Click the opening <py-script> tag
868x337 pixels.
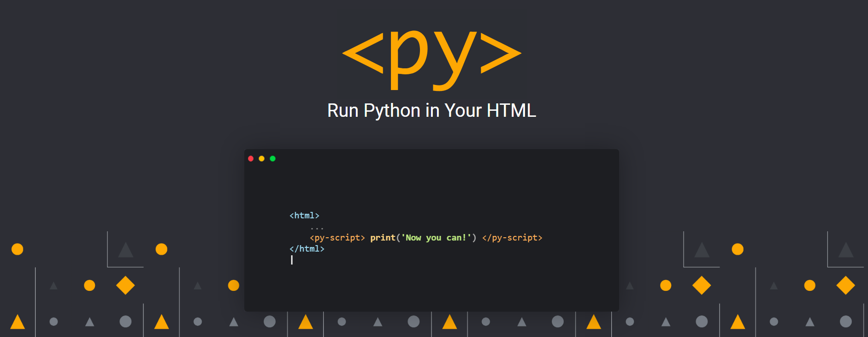coord(337,238)
